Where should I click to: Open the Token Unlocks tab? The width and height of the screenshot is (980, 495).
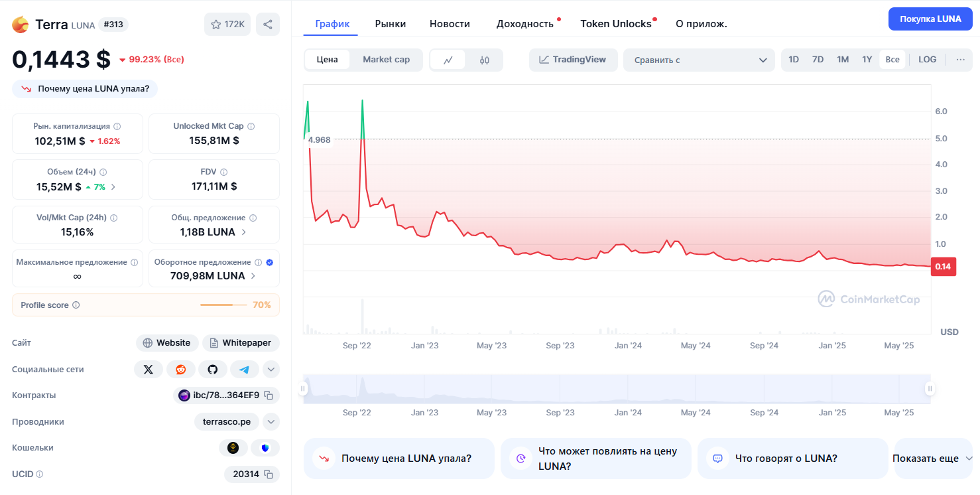[x=615, y=24]
